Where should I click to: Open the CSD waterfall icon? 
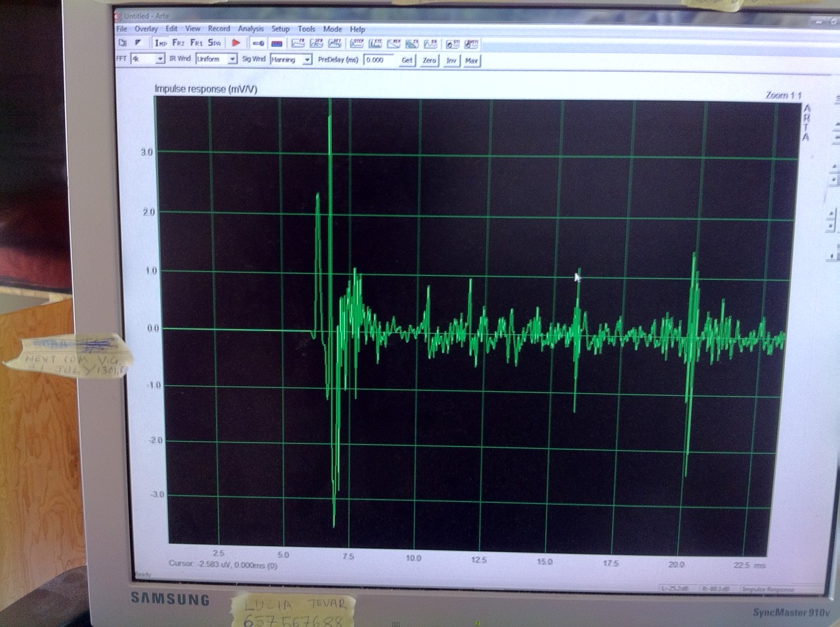[412, 43]
